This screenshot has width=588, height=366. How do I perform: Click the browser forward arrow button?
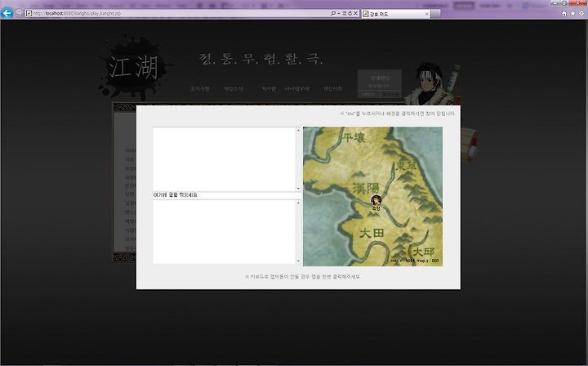[19, 13]
